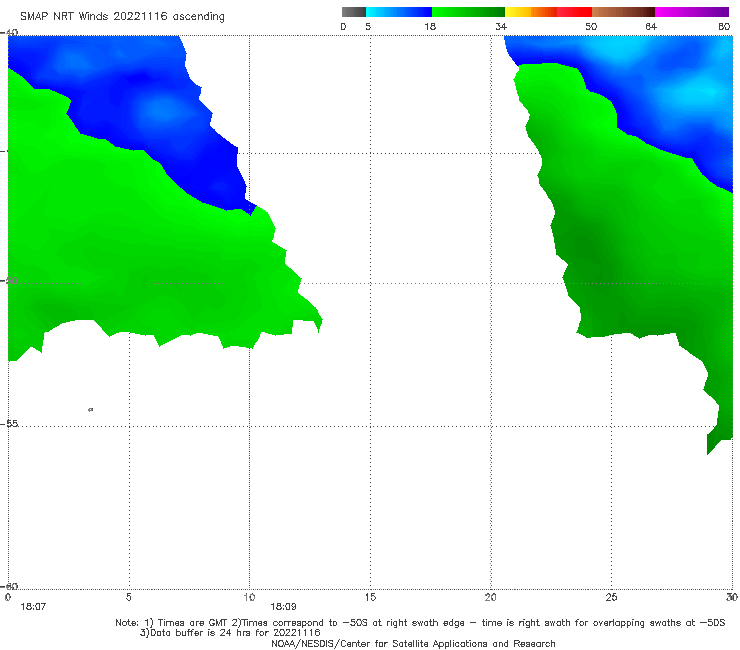
Task: Click the small island mark near -55 latitude
Action: [x=91, y=410]
